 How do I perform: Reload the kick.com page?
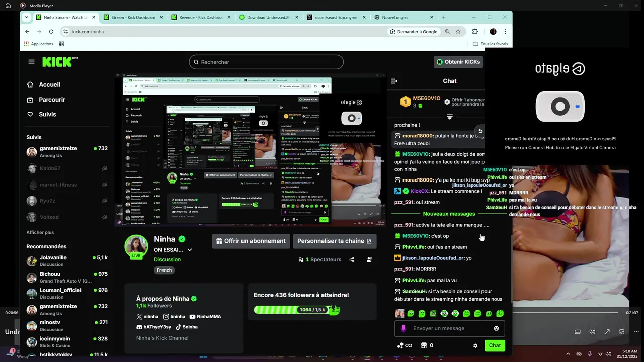pos(51,31)
